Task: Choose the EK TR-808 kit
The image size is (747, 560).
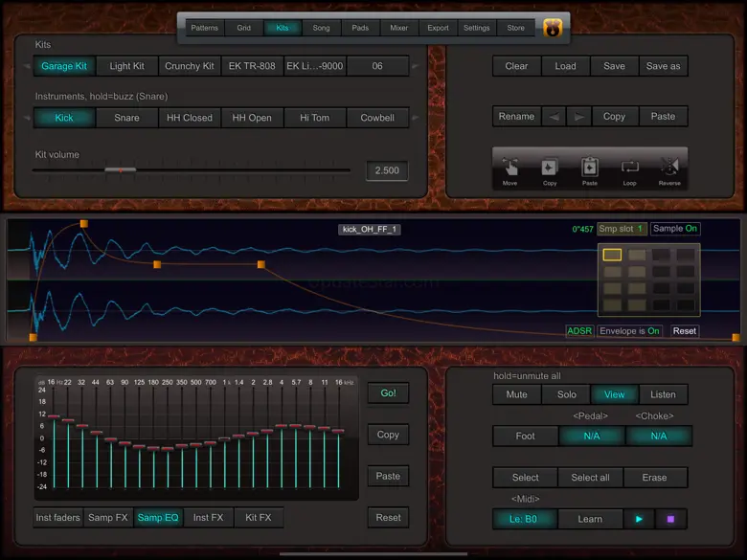Action: pyautogui.click(x=252, y=66)
